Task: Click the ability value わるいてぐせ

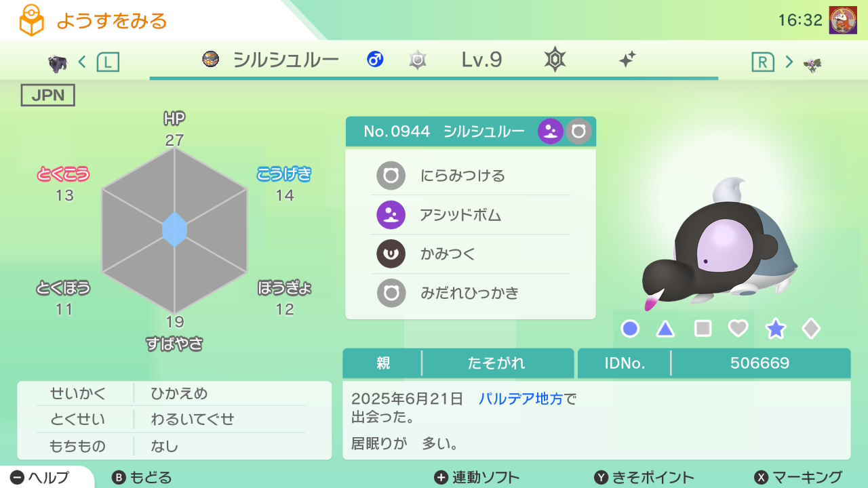Action: (x=193, y=420)
